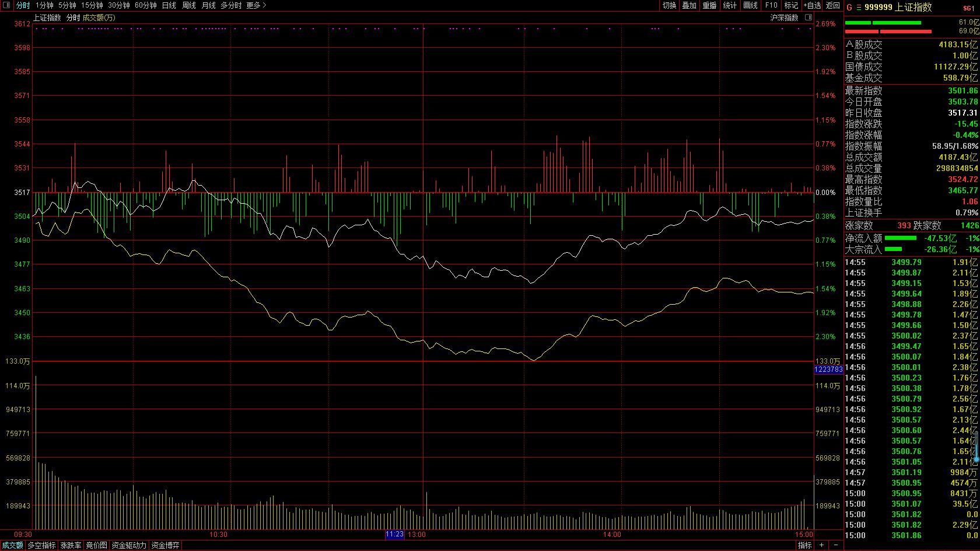
Task: Click the 指数量比 value 1.06
Action: click(970, 201)
